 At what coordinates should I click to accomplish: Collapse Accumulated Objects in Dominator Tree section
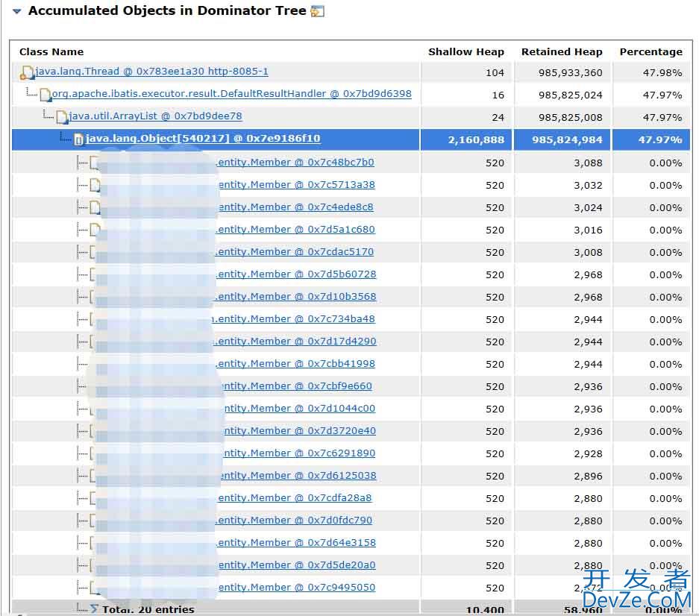click(x=17, y=11)
